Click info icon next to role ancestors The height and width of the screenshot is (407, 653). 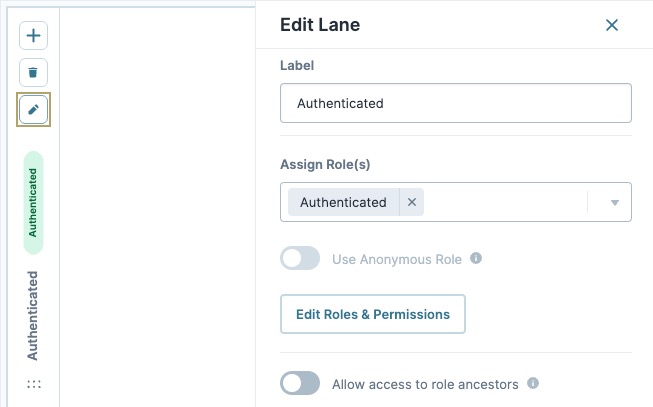point(533,383)
